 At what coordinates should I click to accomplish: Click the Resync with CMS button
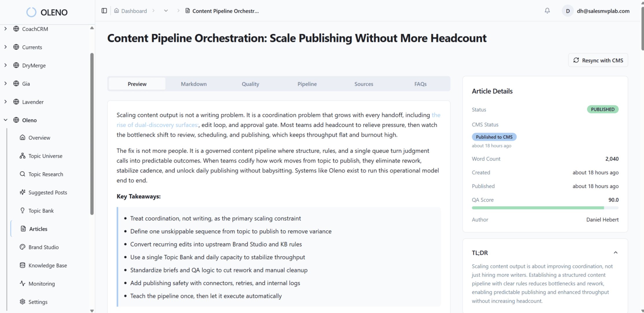pyautogui.click(x=598, y=60)
